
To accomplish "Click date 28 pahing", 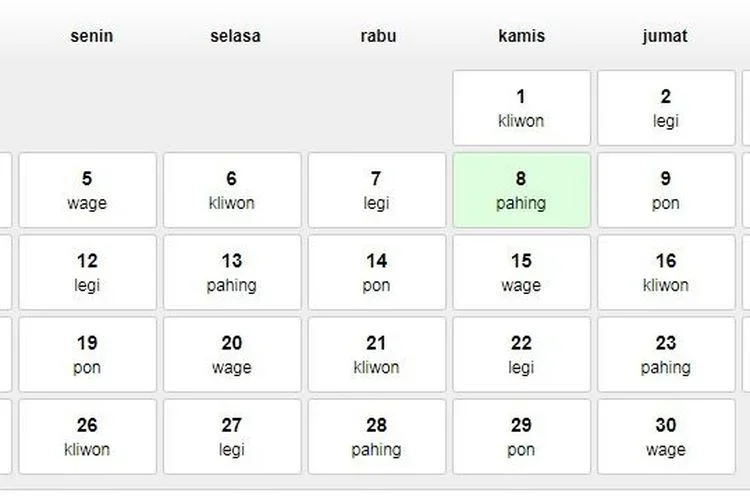I will [x=376, y=437].
